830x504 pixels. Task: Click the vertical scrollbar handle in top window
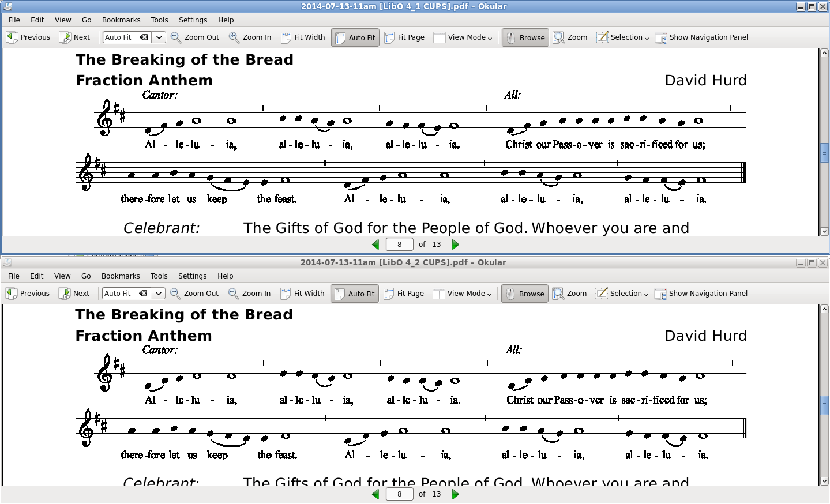(x=824, y=153)
